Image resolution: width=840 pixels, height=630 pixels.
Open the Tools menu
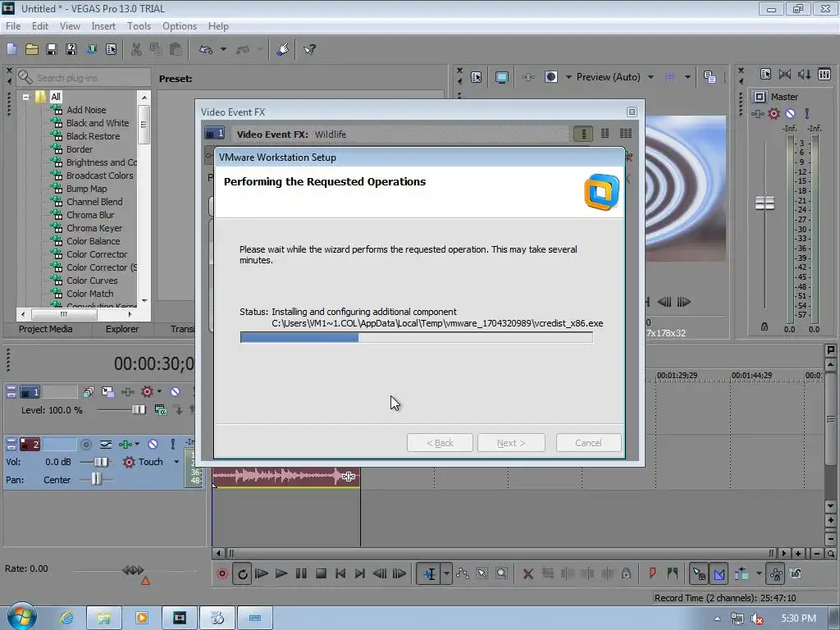(x=139, y=25)
